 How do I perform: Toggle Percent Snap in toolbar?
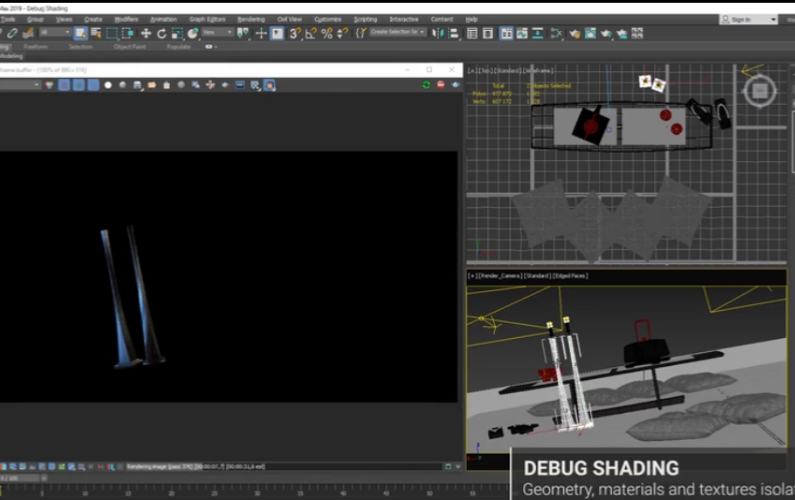(327, 33)
